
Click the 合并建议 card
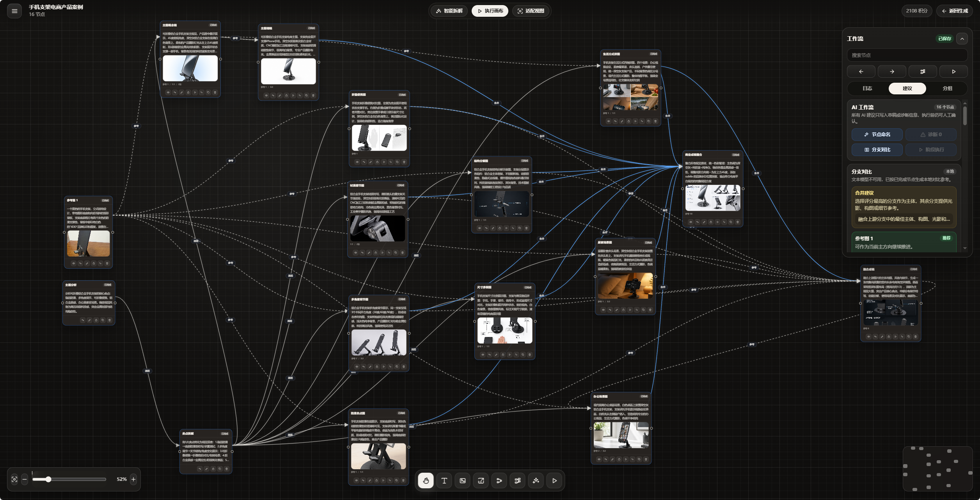[x=904, y=207]
